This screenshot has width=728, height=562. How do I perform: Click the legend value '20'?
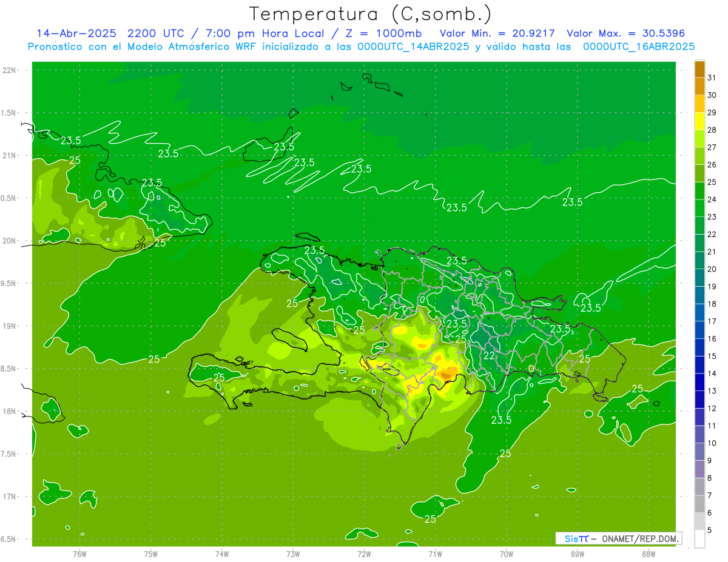(x=712, y=269)
